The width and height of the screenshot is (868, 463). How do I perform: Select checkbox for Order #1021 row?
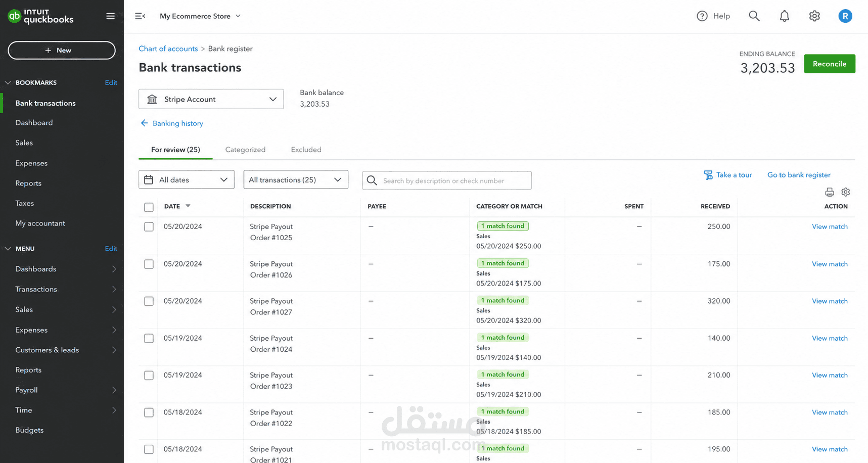[x=149, y=449]
